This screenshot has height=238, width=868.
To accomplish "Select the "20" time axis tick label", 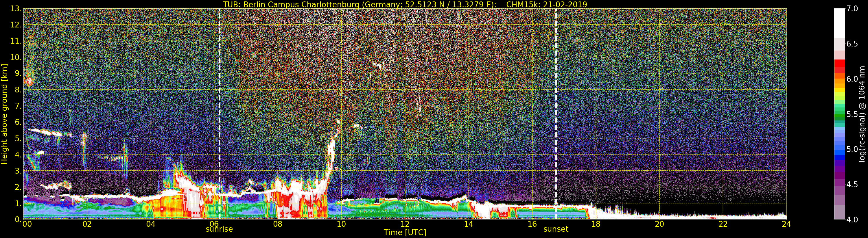I will (659, 224).
